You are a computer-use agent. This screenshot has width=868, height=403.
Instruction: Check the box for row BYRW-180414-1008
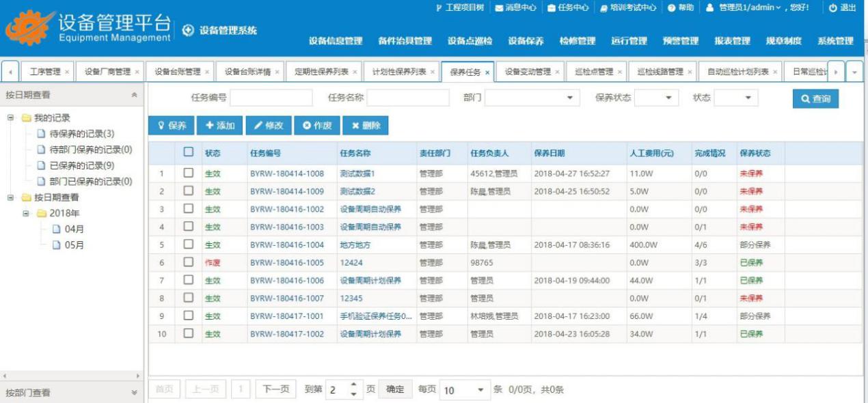[x=189, y=173]
